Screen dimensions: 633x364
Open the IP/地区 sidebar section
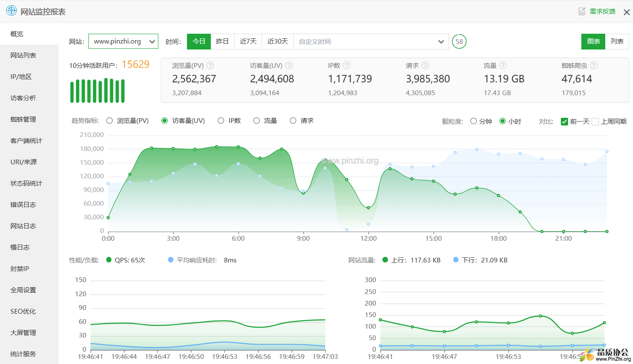[29, 76]
